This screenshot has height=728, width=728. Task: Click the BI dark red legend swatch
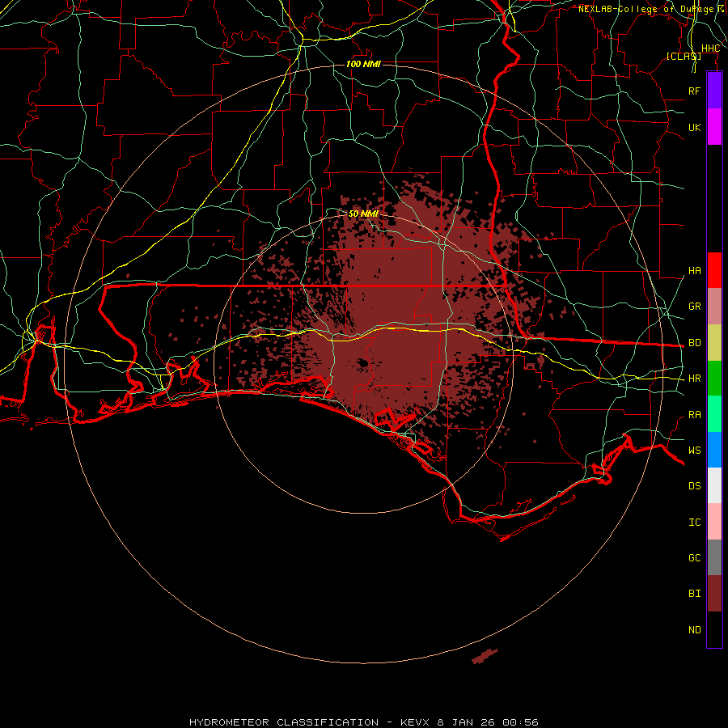pyautogui.click(x=714, y=594)
